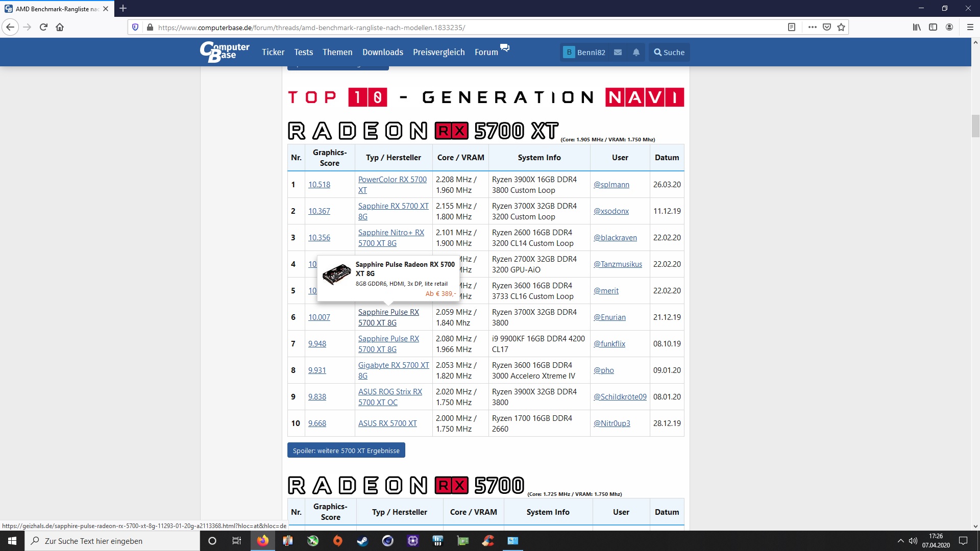
Task: Open the notifications bell icon
Action: pyautogui.click(x=636, y=53)
